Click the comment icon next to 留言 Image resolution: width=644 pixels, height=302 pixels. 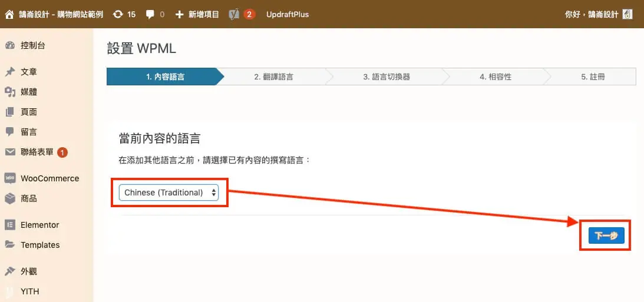pyautogui.click(x=10, y=132)
